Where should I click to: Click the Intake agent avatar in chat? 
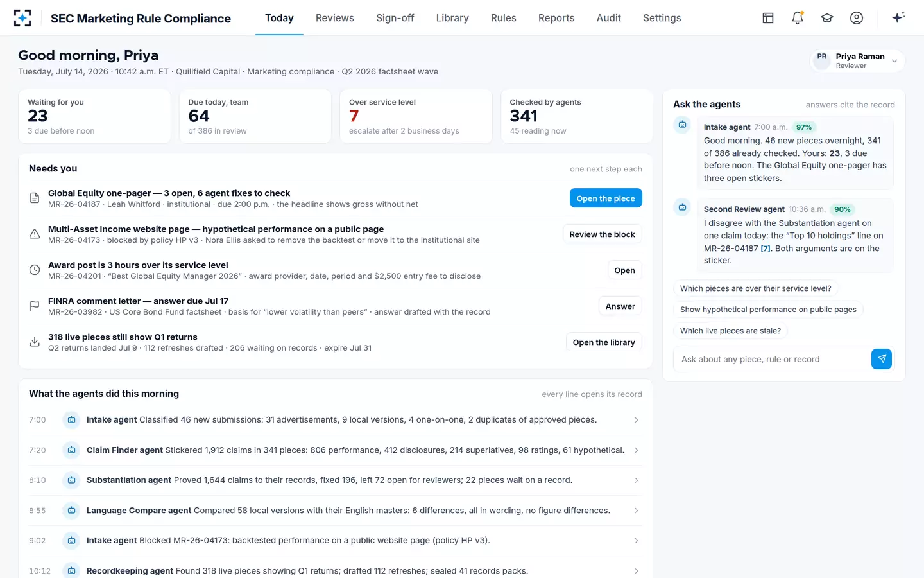pos(682,125)
